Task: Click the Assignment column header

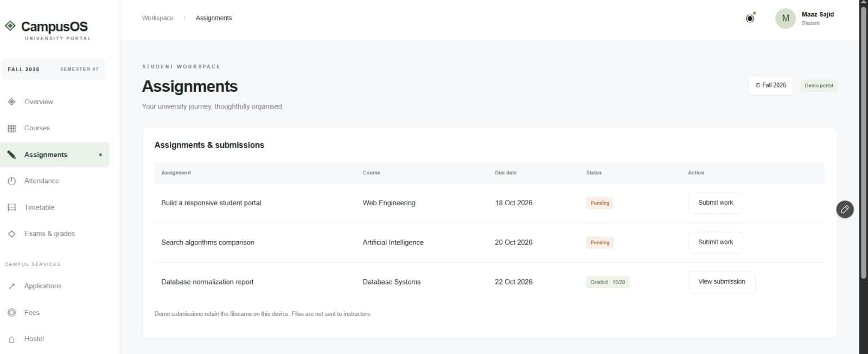Action: coord(176,173)
